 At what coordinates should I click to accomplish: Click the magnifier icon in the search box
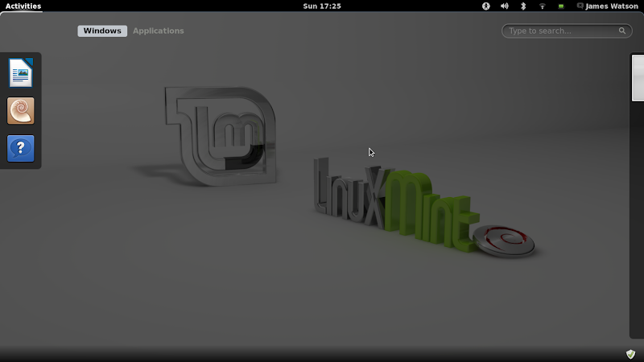(x=622, y=31)
